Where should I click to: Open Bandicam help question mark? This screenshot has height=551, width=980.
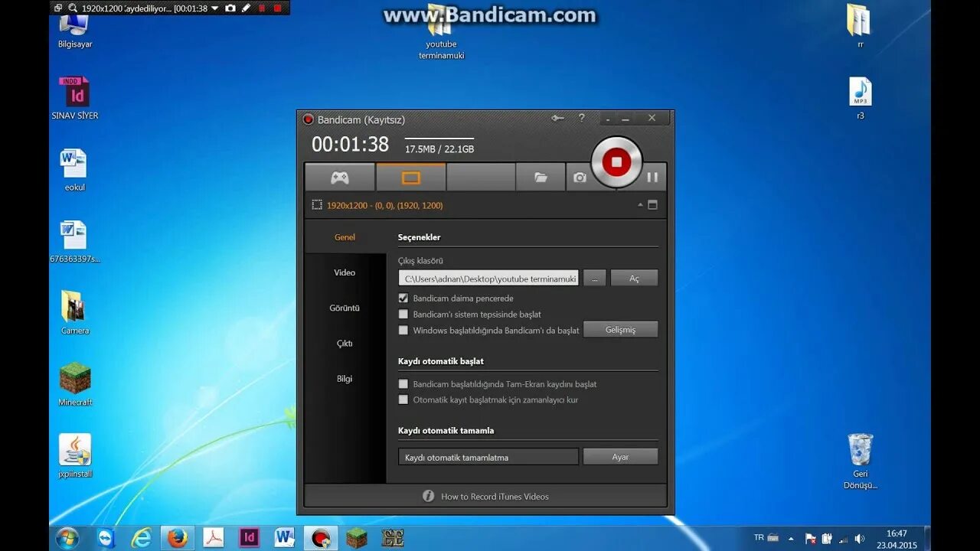tap(582, 118)
